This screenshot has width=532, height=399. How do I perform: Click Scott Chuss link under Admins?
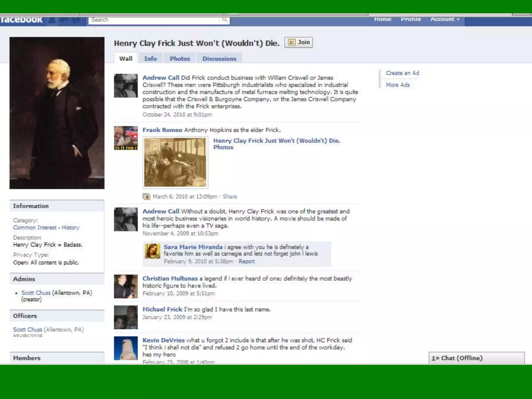click(36, 293)
